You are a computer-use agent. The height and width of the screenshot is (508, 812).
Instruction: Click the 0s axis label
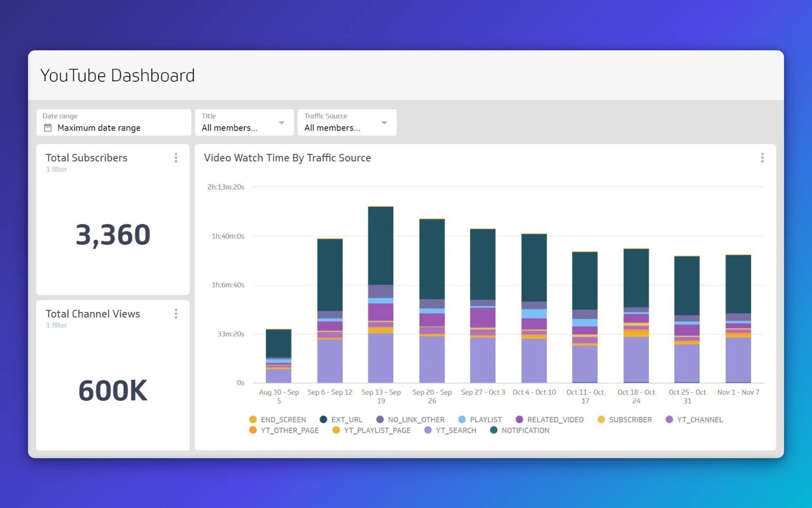[241, 383]
